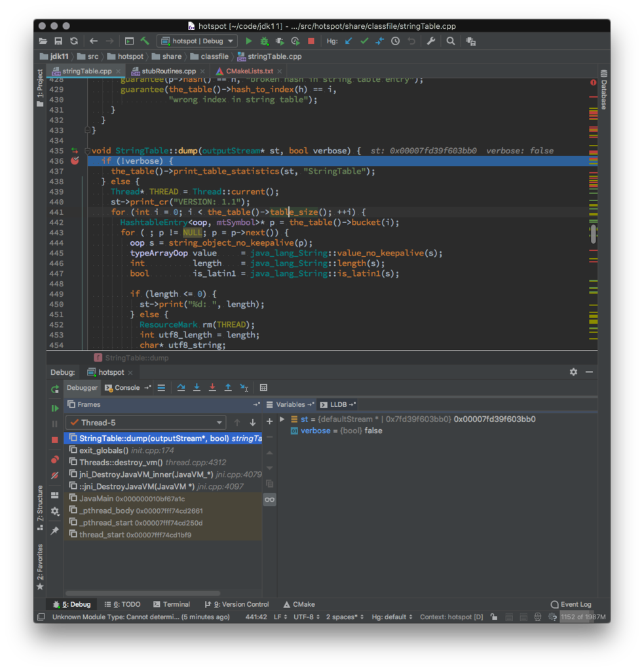Click the Build hammer icon
Image resolution: width=644 pixels, height=671 pixels.
(x=145, y=41)
